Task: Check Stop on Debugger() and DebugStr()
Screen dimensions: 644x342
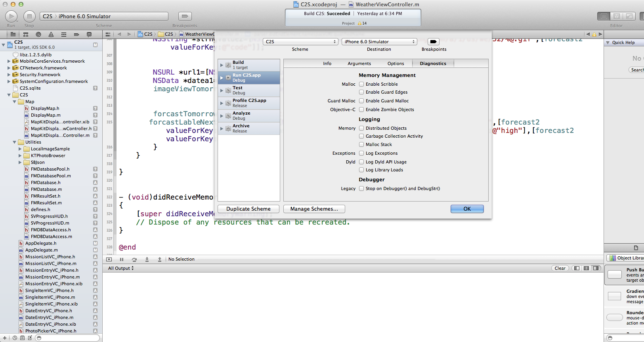Action: pos(361,188)
